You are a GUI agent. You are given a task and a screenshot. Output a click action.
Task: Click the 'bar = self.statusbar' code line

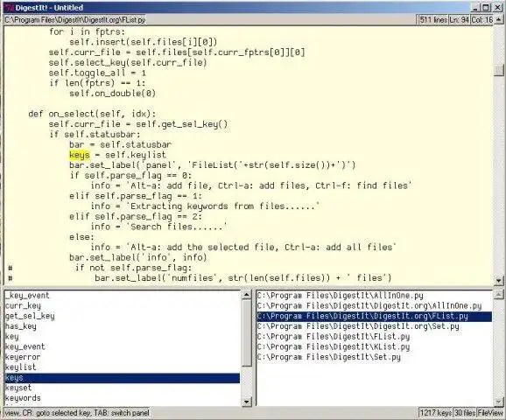[120, 145]
